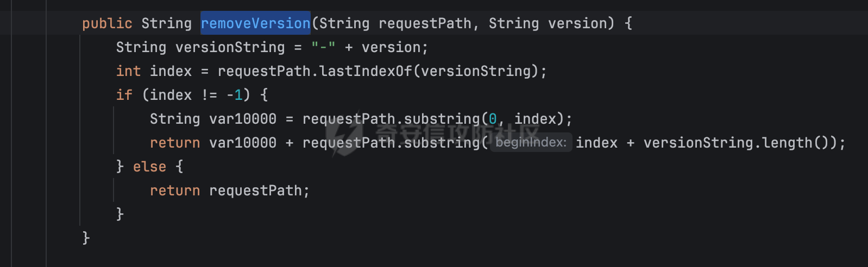Click the highlighted removeVersion method name

255,23
